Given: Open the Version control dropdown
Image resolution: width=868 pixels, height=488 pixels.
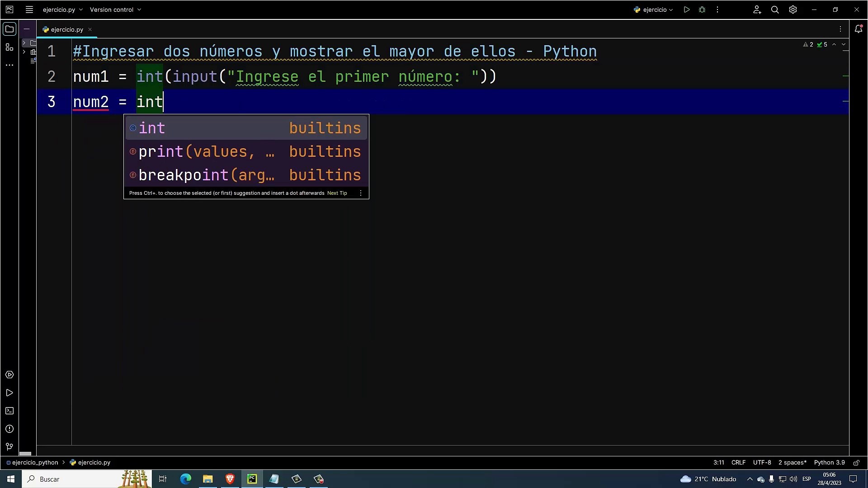Looking at the screenshot, I should (115, 9).
